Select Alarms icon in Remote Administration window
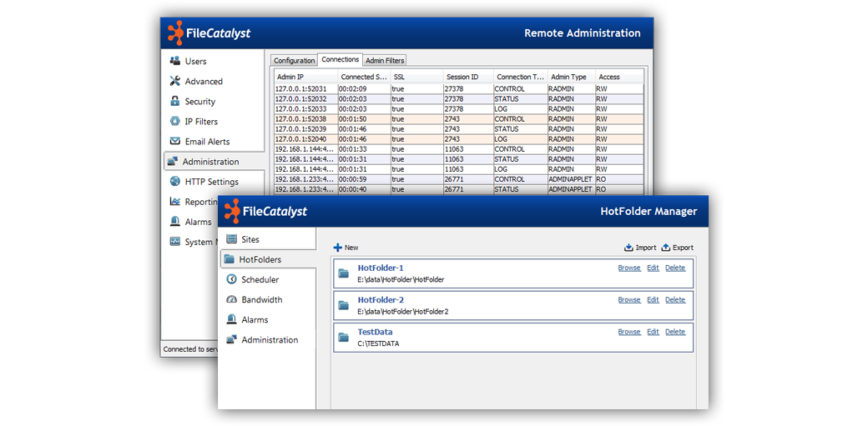 [x=175, y=221]
